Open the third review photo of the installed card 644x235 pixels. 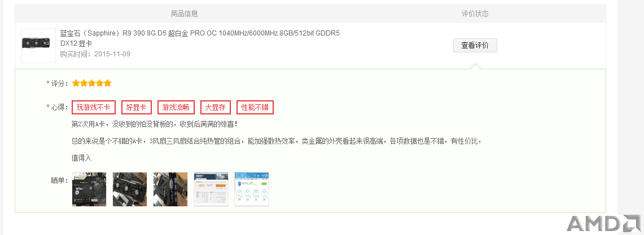[x=170, y=189]
